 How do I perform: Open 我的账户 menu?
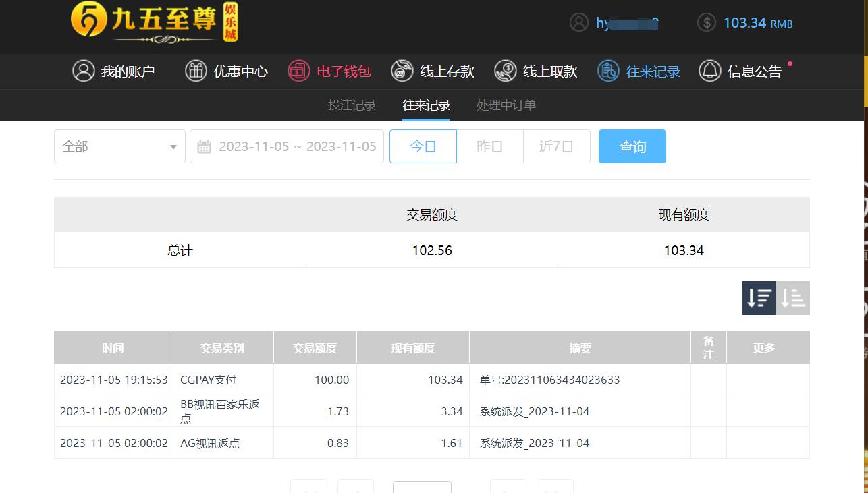point(128,71)
